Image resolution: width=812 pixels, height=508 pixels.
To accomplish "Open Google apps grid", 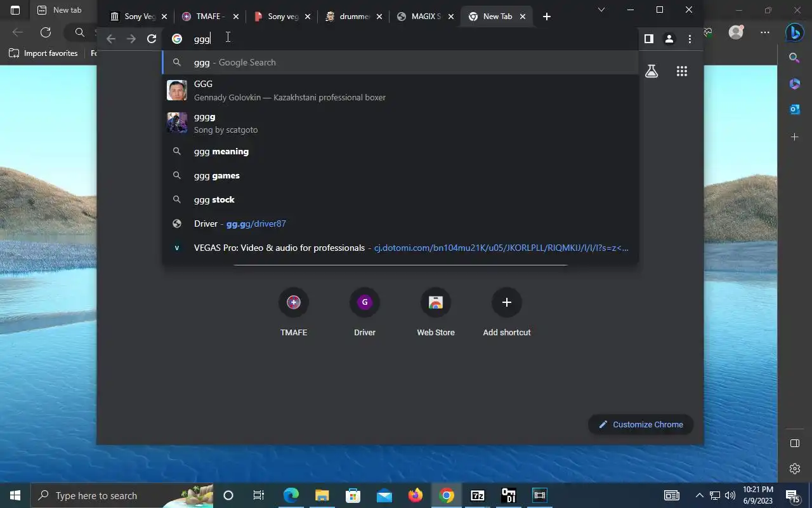I will pyautogui.click(x=682, y=71).
